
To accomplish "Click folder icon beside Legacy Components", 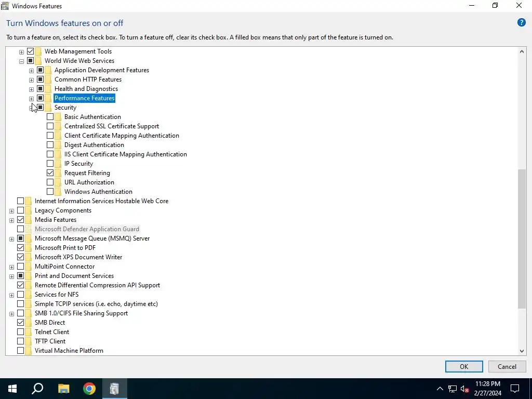I will coord(28,210).
